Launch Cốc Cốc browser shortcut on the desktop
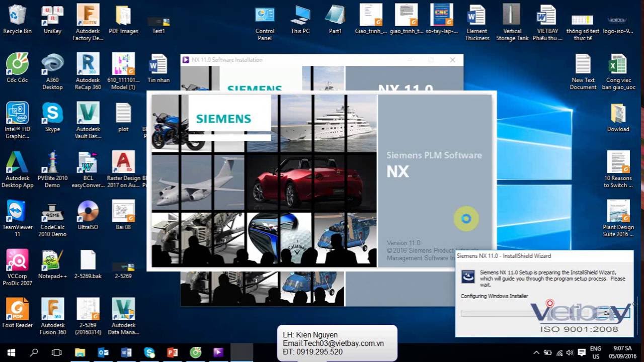 point(17,68)
